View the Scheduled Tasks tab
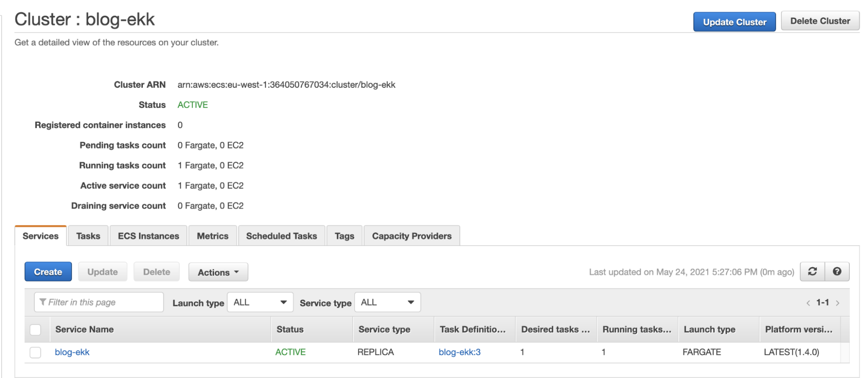This screenshot has height=378, width=868. pyautogui.click(x=281, y=236)
